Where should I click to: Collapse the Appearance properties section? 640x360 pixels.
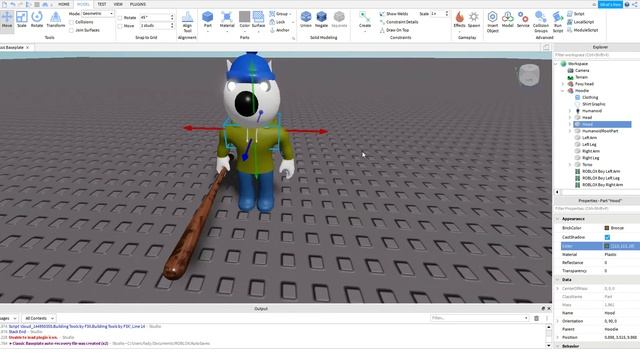(558, 219)
